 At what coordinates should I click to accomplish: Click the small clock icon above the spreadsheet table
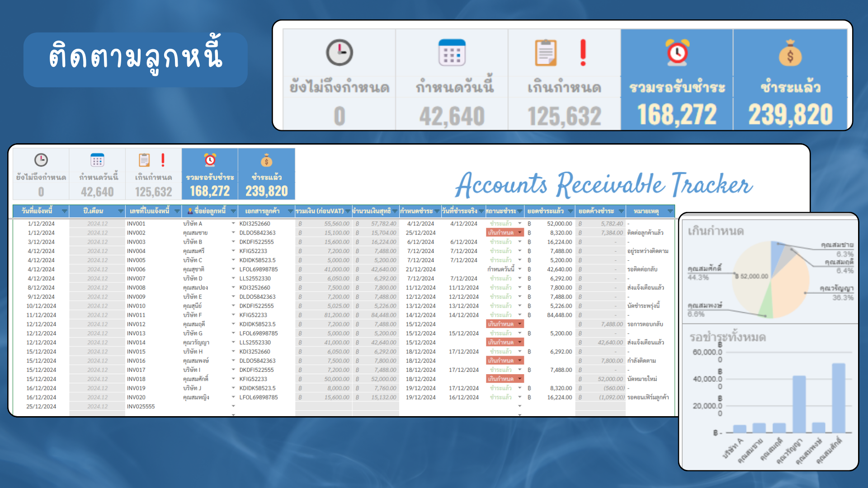[41, 160]
